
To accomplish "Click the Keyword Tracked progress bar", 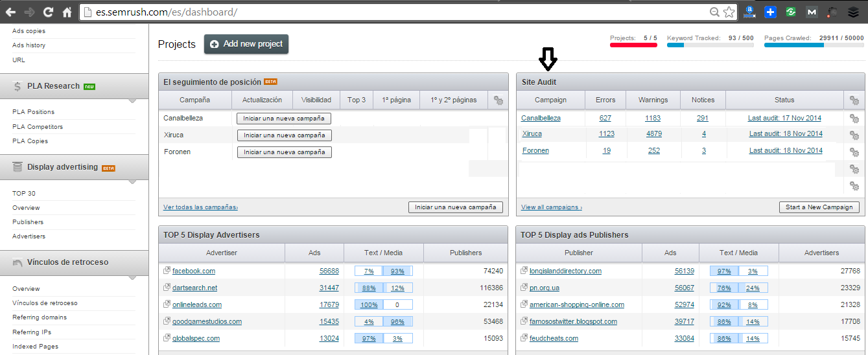I will (x=710, y=45).
